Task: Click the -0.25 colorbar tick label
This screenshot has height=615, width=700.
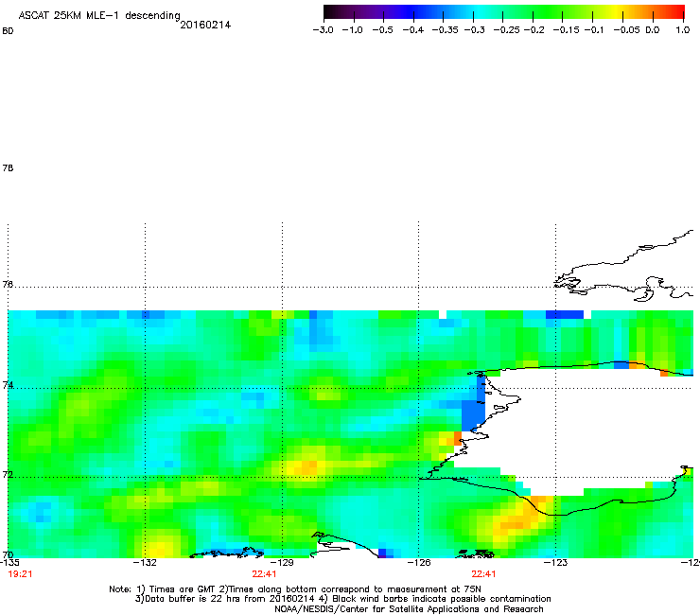Action: click(507, 30)
